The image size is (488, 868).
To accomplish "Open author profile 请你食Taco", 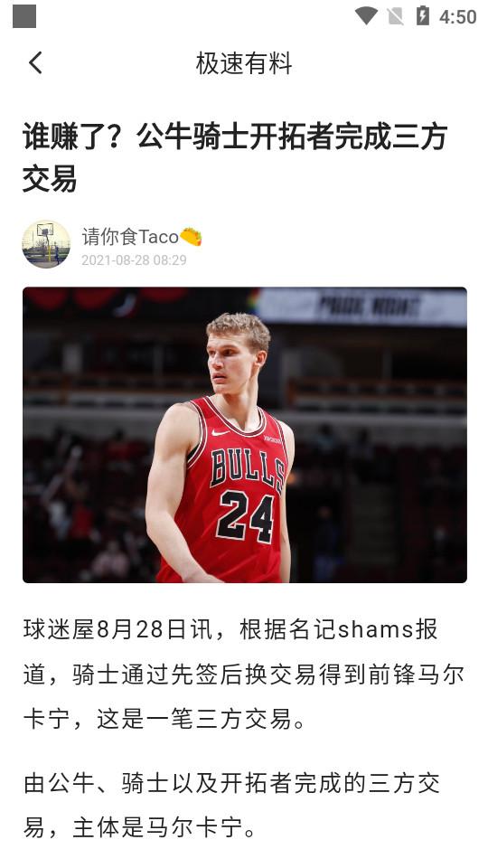I will tap(130, 237).
